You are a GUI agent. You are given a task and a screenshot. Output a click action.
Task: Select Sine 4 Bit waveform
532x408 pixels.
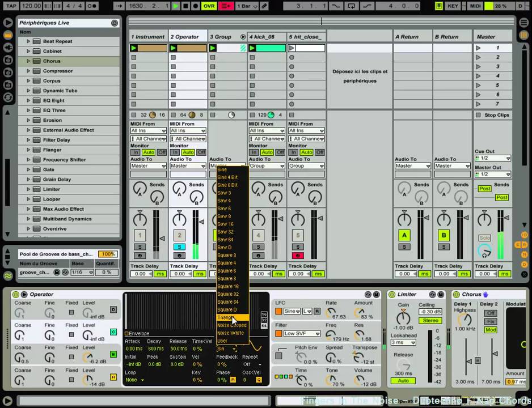[x=233, y=177]
